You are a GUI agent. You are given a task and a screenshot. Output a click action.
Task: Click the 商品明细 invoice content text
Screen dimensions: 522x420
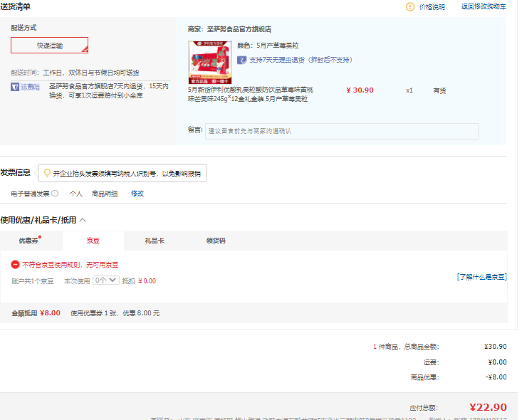[105, 194]
